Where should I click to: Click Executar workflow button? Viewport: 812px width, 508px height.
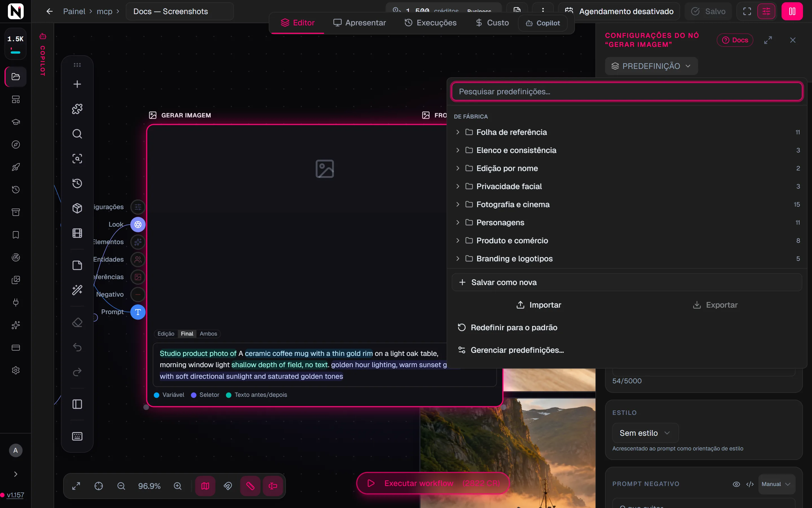(x=433, y=483)
